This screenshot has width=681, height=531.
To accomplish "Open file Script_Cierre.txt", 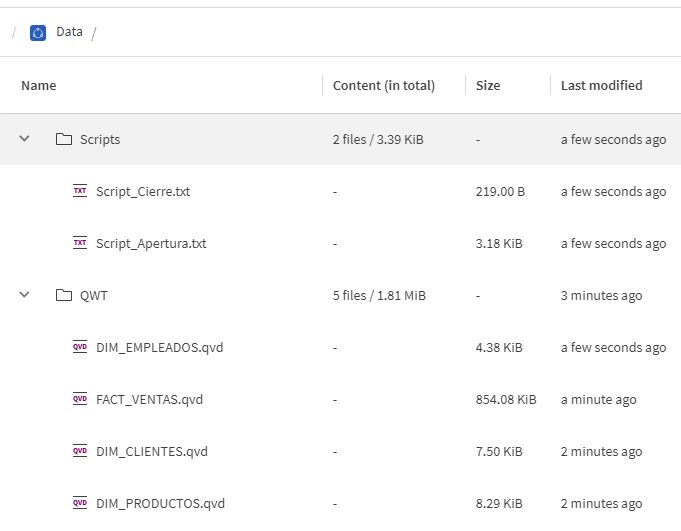I will pyautogui.click(x=143, y=191).
